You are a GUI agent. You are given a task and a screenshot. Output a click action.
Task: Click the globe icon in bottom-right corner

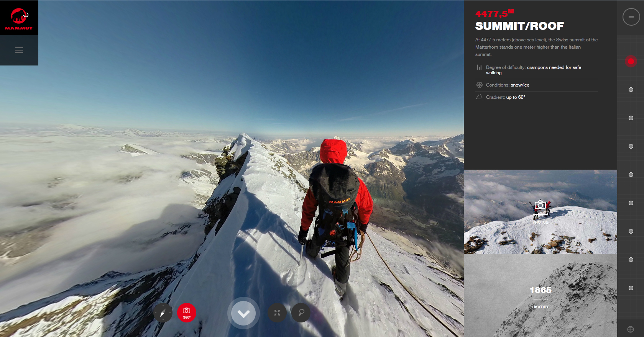coord(631,329)
